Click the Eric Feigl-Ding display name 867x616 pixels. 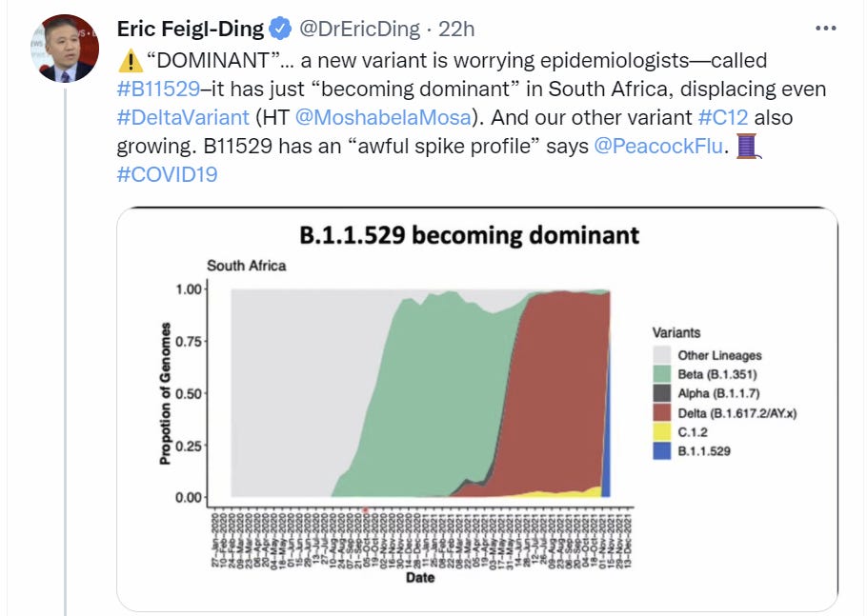click(x=190, y=29)
